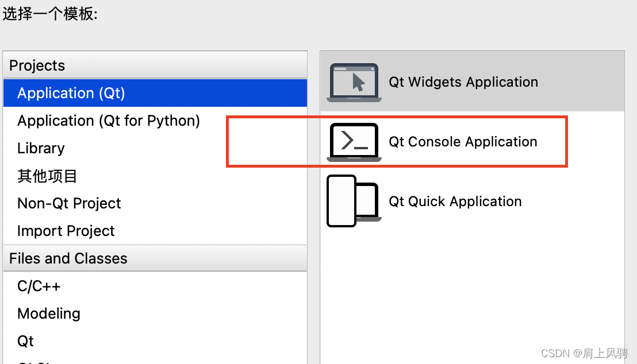Pick the Modeling file category
This screenshot has height=364, width=637.
click(x=155, y=313)
